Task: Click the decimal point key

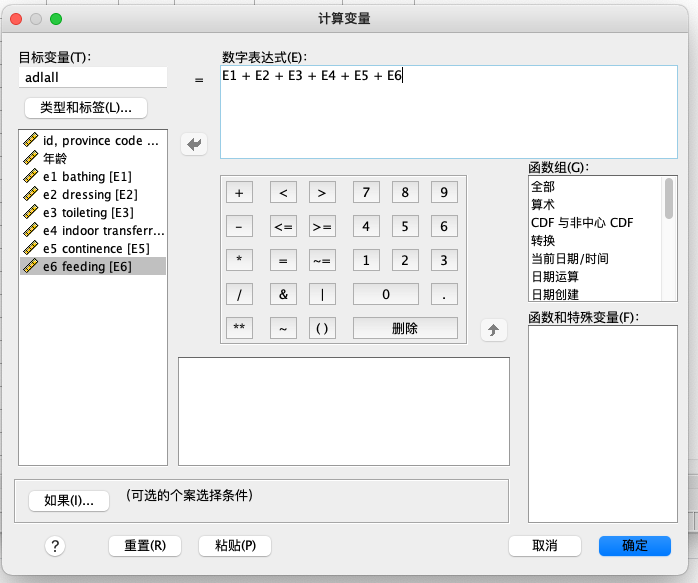Action: (x=444, y=294)
